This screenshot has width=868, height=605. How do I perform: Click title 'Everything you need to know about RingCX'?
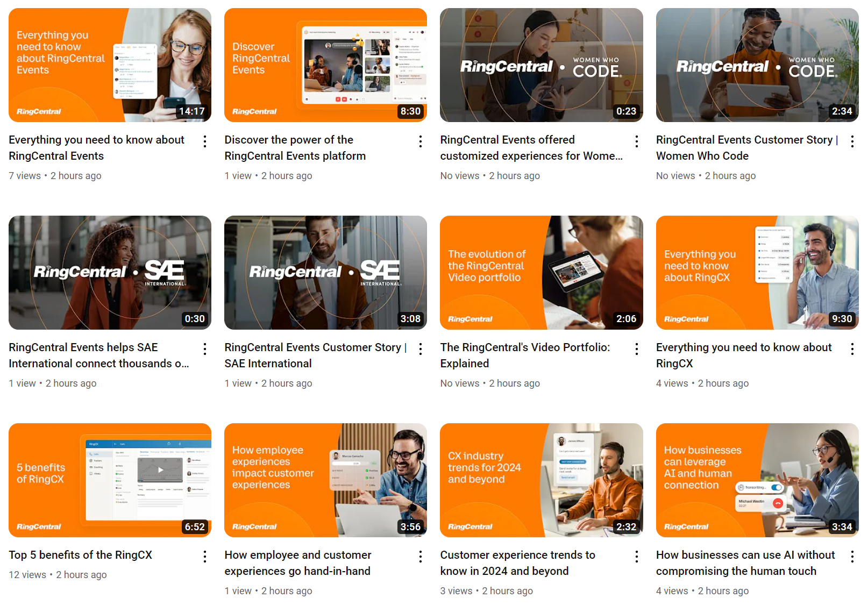coord(744,355)
